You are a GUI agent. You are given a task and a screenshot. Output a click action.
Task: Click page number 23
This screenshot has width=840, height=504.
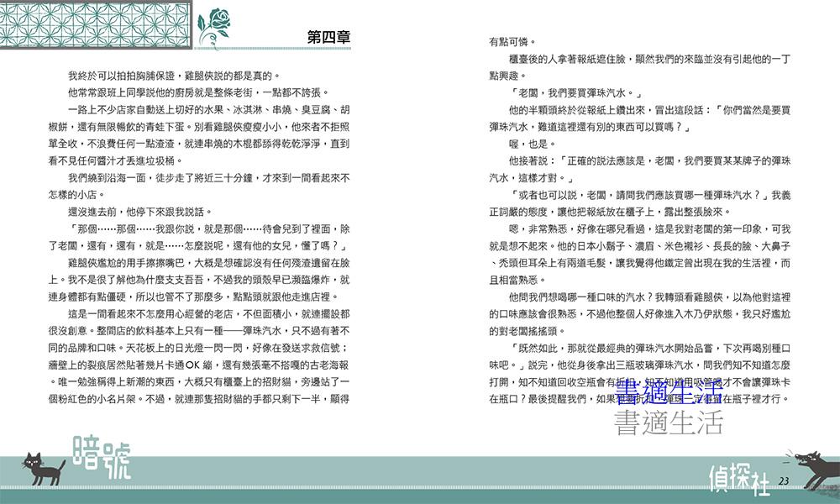tap(785, 480)
